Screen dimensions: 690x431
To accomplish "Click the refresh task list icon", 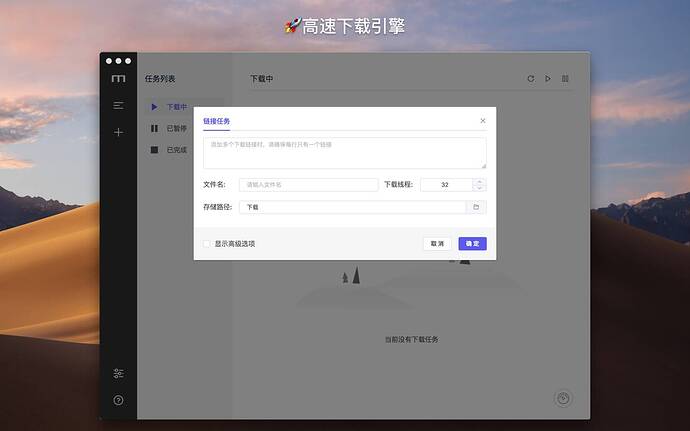I will tap(531, 79).
